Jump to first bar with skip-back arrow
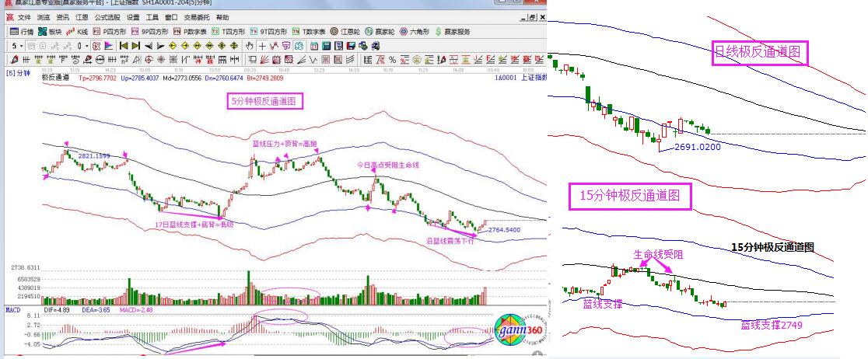Screen dimensions: 868x359 123,46
